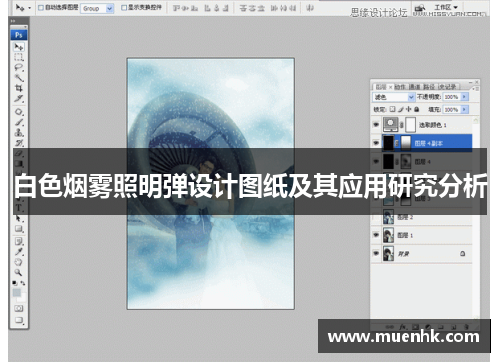This screenshot has width=500, height=362.
Task: Select the History Brush tool
Action: pos(19,143)
